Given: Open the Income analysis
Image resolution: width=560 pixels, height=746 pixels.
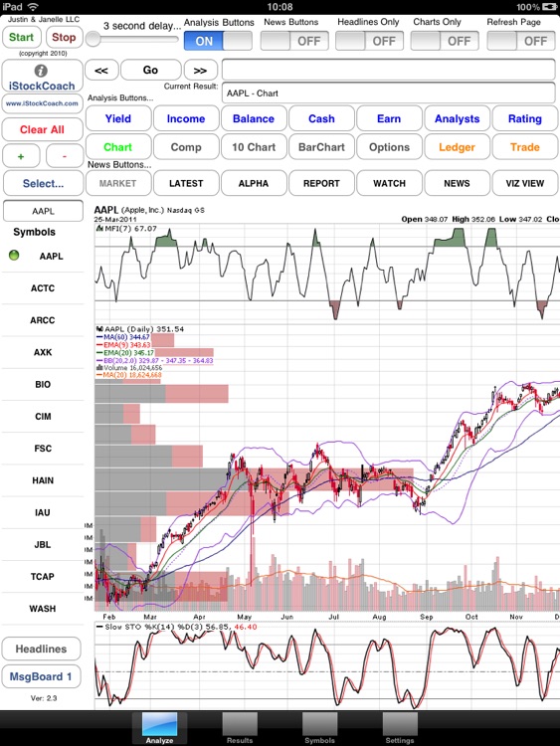Looking at the screenshot, I should (x=186, y=118).
